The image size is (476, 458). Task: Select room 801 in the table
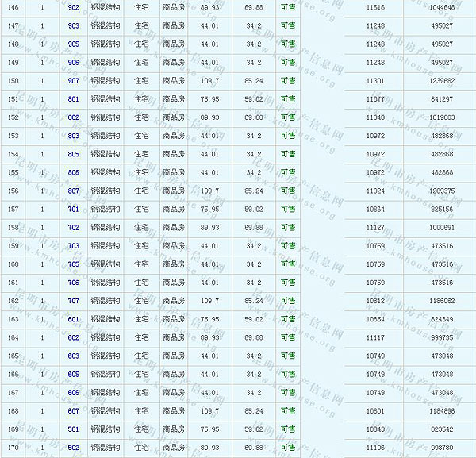click(74, 99)
